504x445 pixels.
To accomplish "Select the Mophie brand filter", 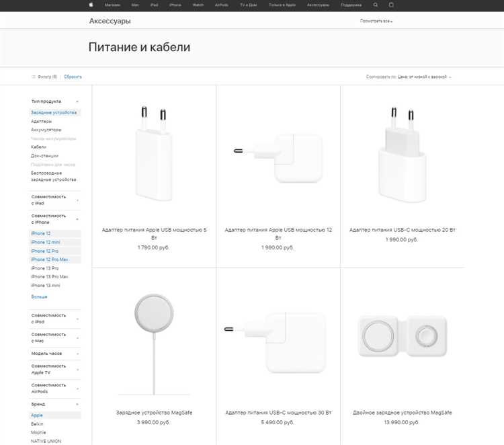I will [38, 432].
